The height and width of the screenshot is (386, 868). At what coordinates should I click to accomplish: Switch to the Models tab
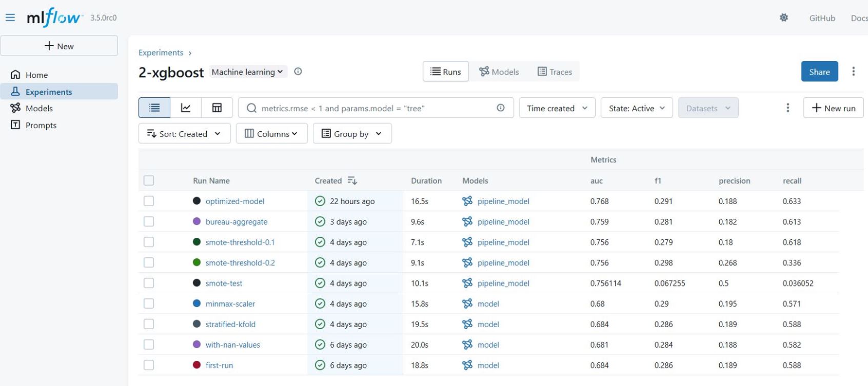(x=499, y=72)
